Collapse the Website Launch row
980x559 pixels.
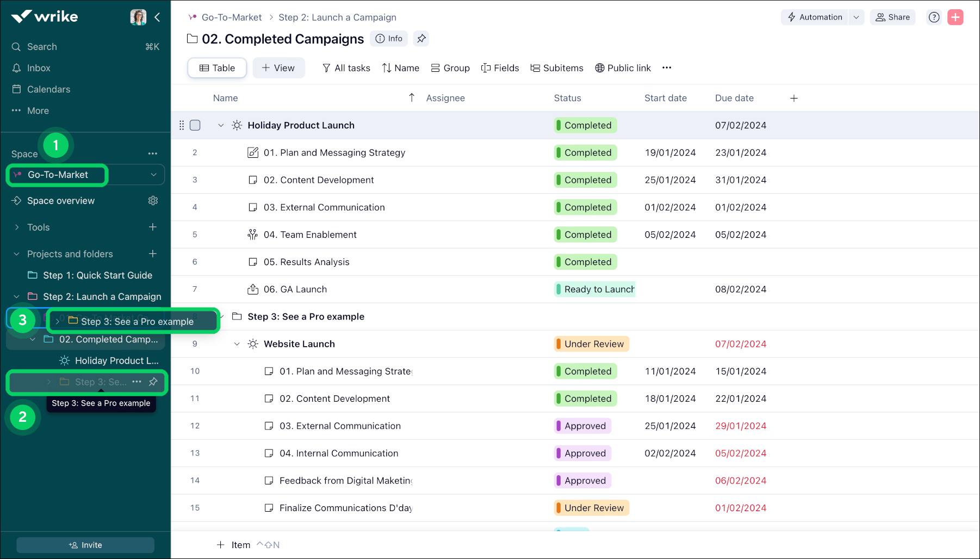click(237, 344)
